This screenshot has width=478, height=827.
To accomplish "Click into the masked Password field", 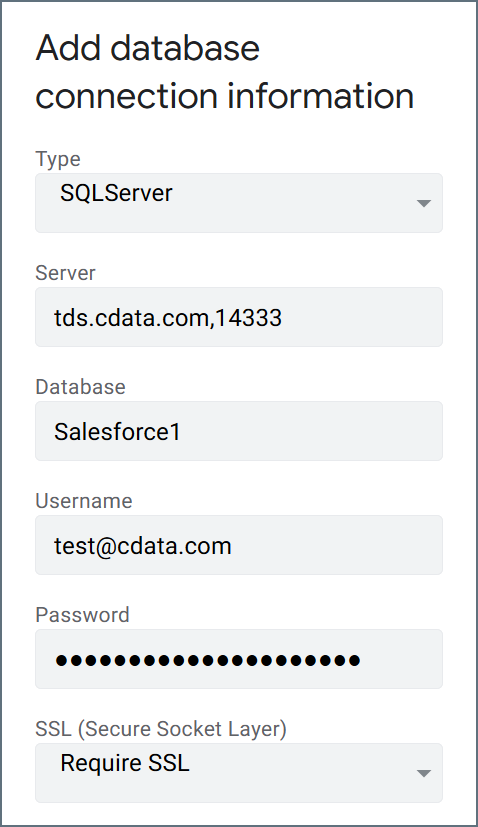I will (x=238, y=659).
